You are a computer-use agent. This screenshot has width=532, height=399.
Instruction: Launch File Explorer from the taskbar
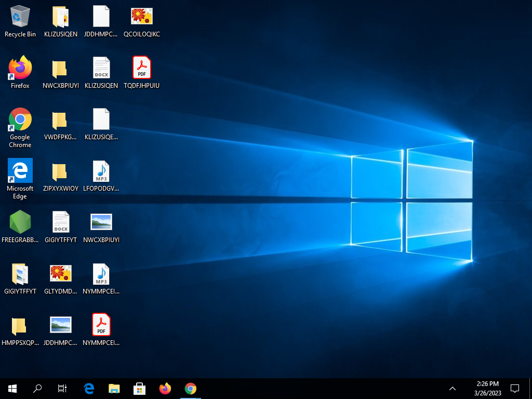coord(114,388)
